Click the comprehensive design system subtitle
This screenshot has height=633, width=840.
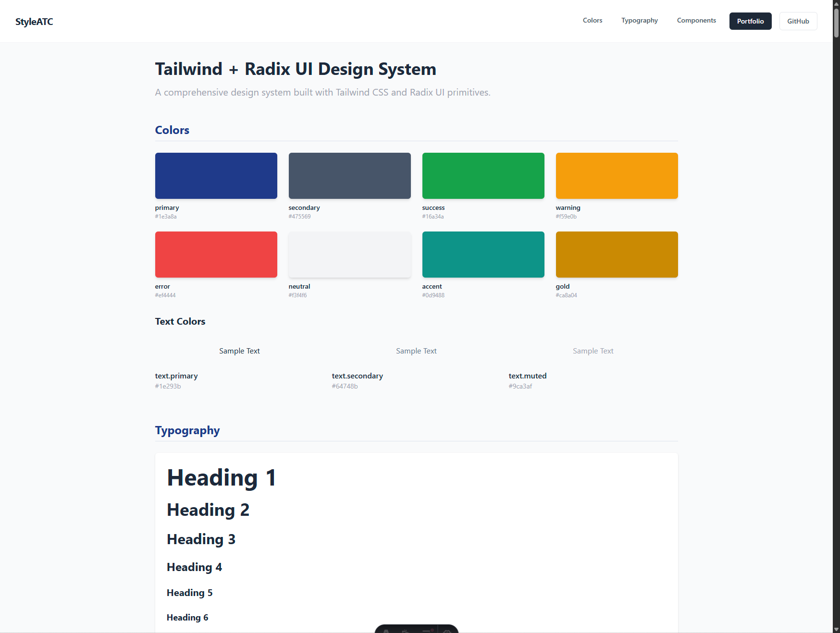point(322,93)
